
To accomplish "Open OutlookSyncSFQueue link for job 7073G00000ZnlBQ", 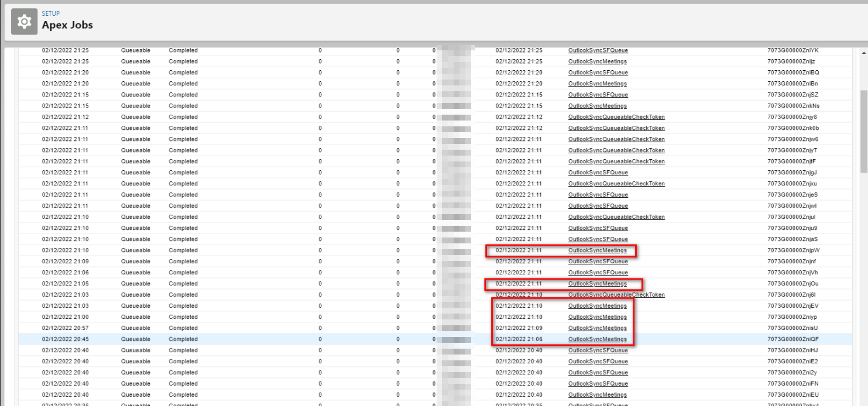I will tap(598, 73).
